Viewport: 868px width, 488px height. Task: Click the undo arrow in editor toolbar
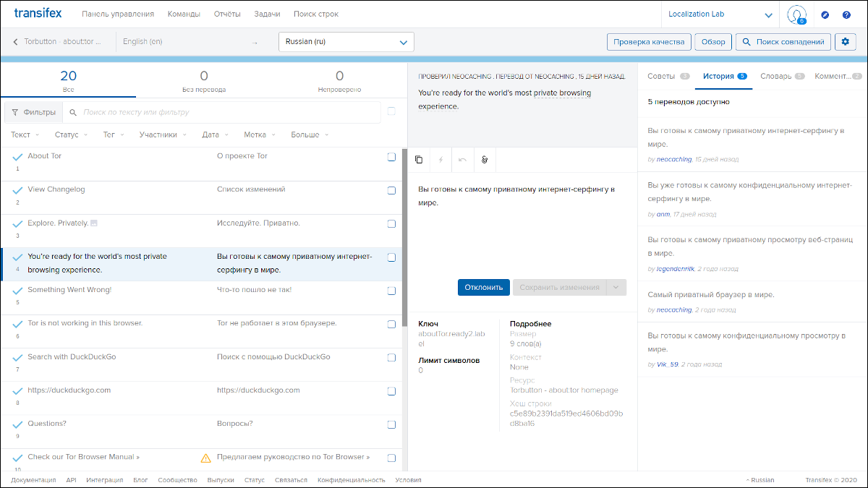point(462,159)
